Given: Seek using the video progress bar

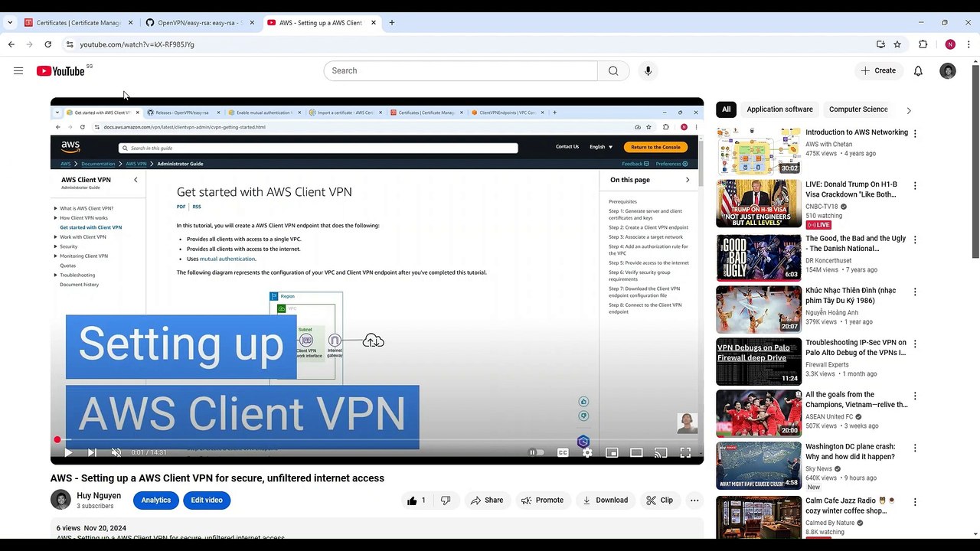Looking at the screenshot, I should [x=377, y=440].
